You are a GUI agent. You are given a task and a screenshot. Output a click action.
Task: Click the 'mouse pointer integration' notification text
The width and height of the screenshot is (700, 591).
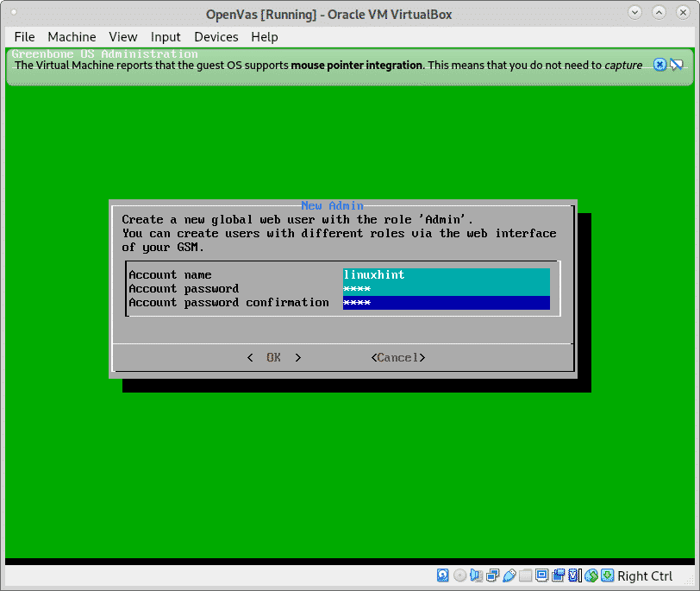356,66
